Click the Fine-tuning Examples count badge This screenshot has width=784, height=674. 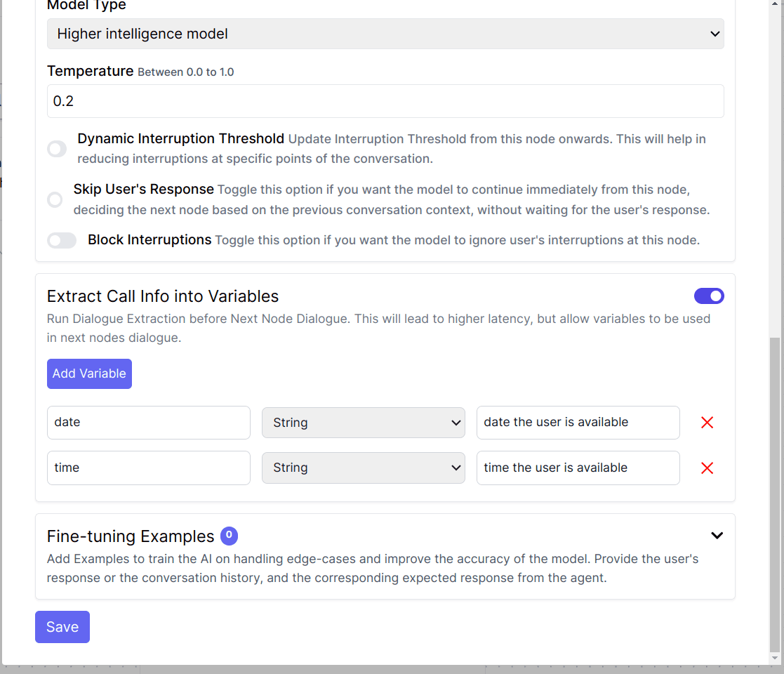click(229, 536)
